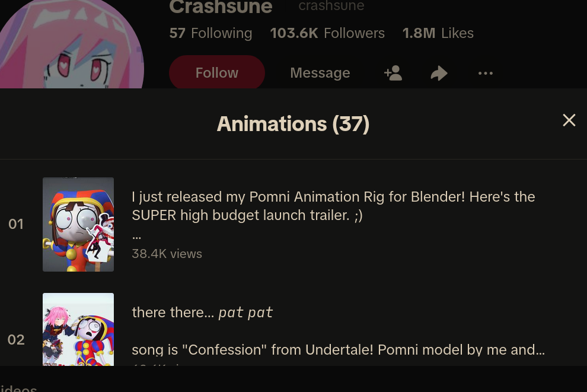Viewport: 587px width, 392px height.
Task: Open the Pomni Animation Rig video title
Action: (x=333, y=206)
